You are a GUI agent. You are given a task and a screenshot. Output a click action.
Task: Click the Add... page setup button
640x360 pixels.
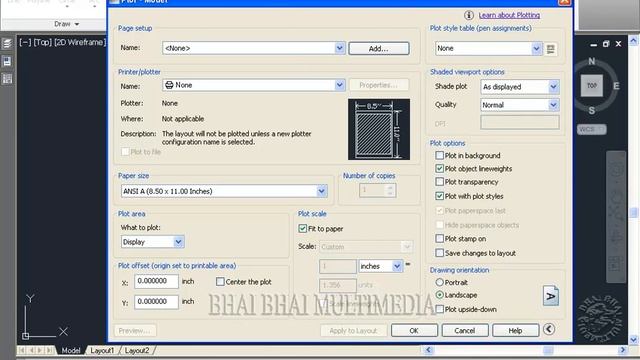click(x=379, y=49)
